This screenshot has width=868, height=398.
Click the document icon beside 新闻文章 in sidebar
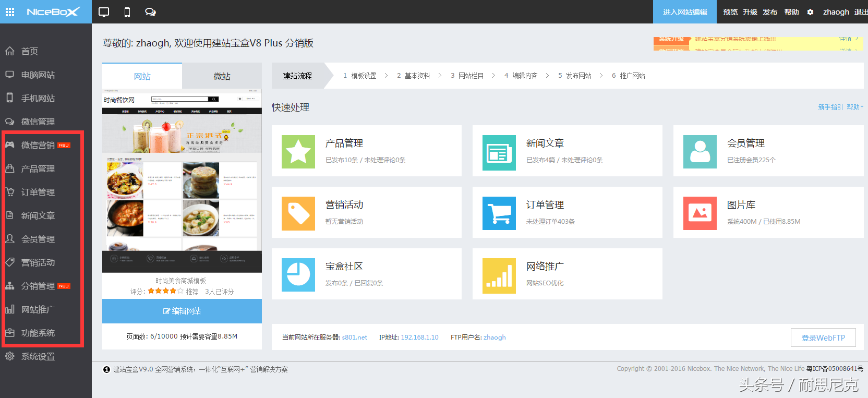click(10, 215)
